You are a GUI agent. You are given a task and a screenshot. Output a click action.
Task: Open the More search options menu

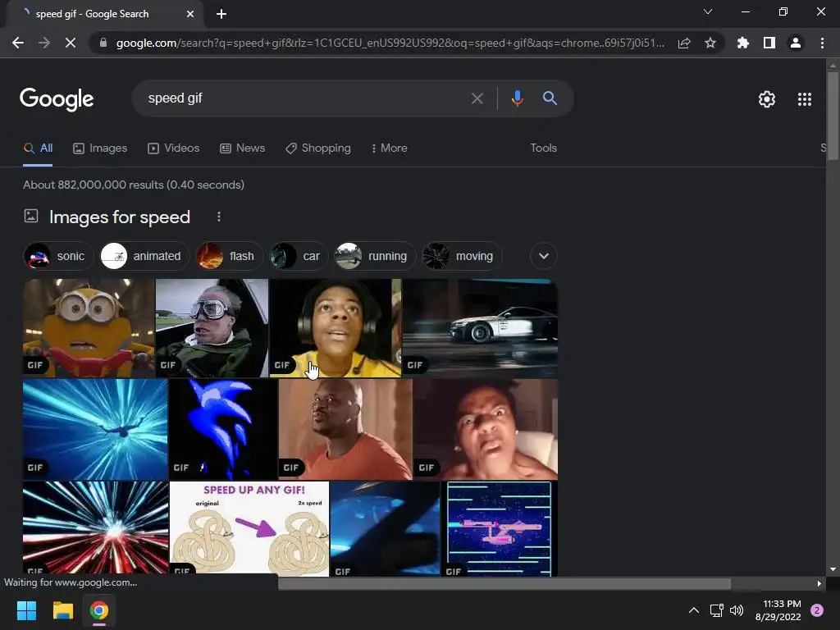[390, 148]
